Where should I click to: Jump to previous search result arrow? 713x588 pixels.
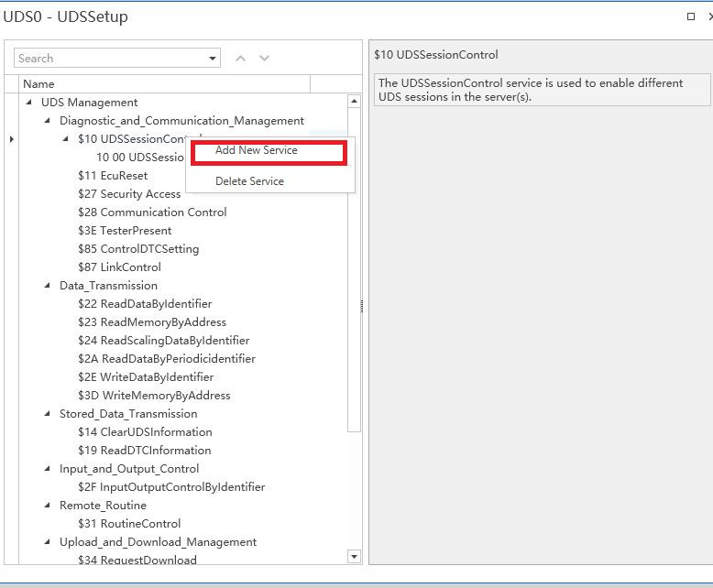click(x=241, y=59)
